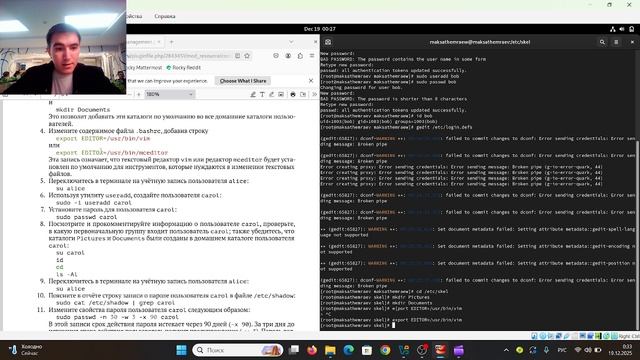Zoom in the PDF with plus button

(139, 94)
